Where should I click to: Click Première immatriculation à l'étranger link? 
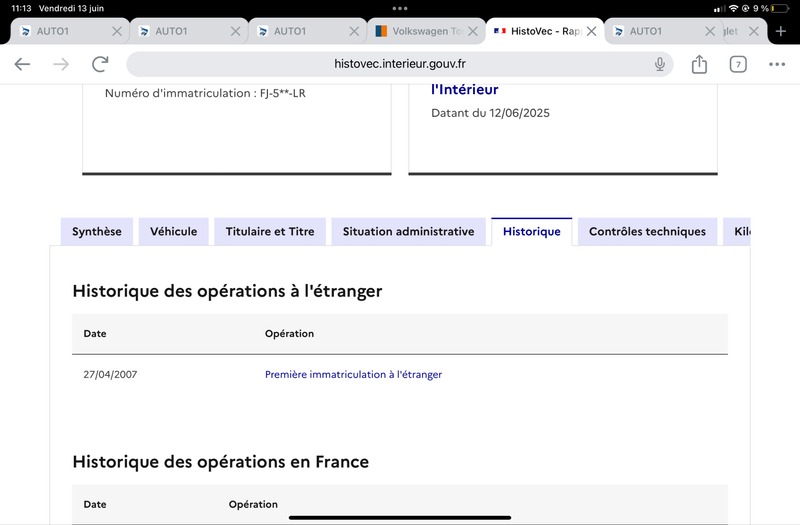click(353, 374)
